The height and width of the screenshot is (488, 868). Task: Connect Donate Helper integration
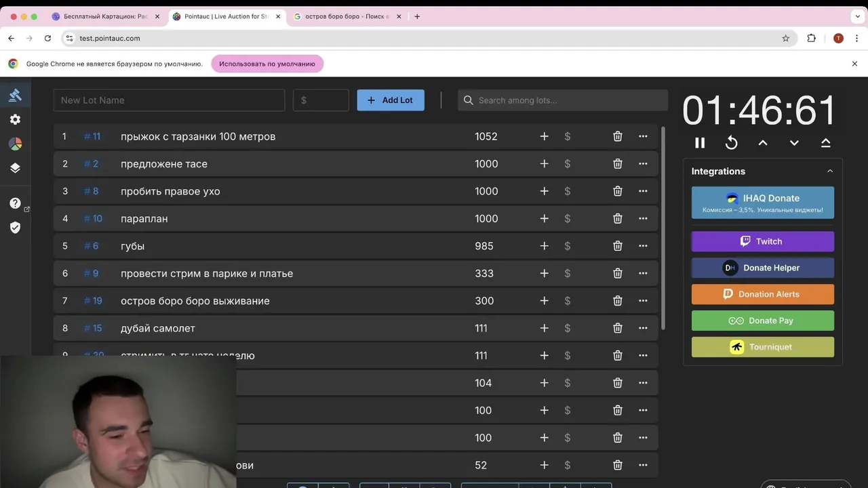click(763, 268)
